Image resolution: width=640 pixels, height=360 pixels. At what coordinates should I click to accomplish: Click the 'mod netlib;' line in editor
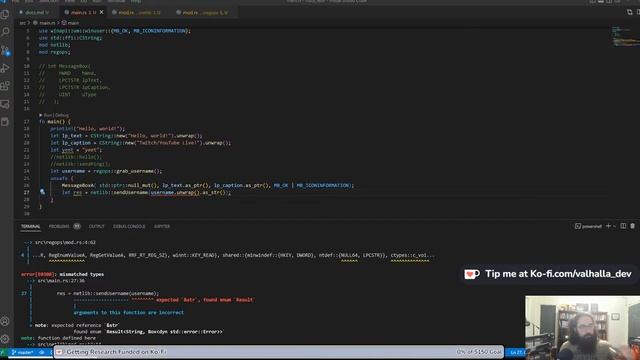pyautogui.click(x=55, y=45)
